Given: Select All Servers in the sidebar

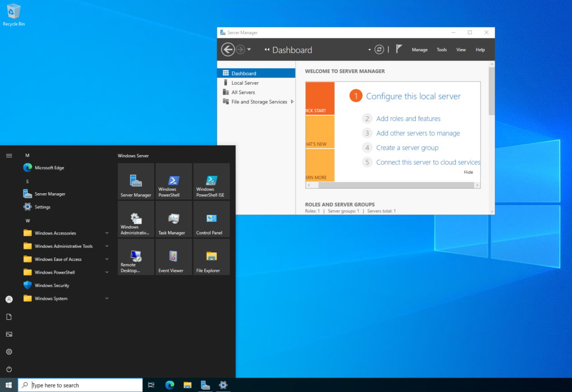Looking at the screenshot, I should tap(256, 92).
